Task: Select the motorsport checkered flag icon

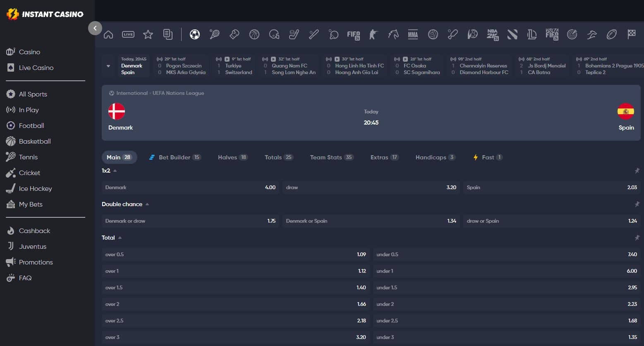Action: pyautogui.click(x=632, y=34)
